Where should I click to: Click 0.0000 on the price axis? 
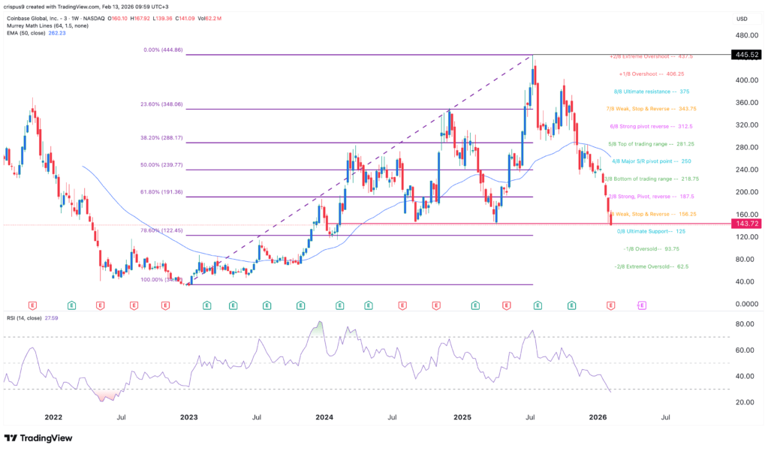[x=746, y=304]
